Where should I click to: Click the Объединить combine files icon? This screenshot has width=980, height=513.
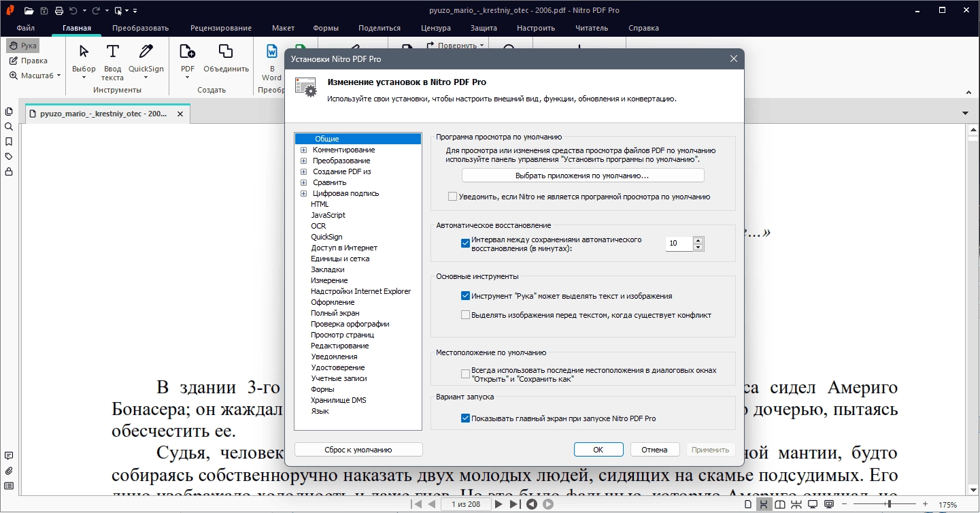[226, 52]
